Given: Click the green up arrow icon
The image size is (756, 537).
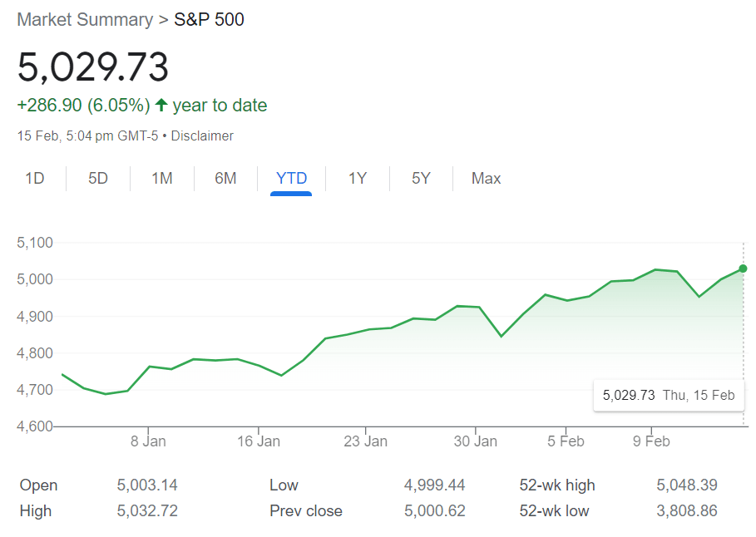Looking at the screenshot, I should pyautogui.click(x=161, y=106).
